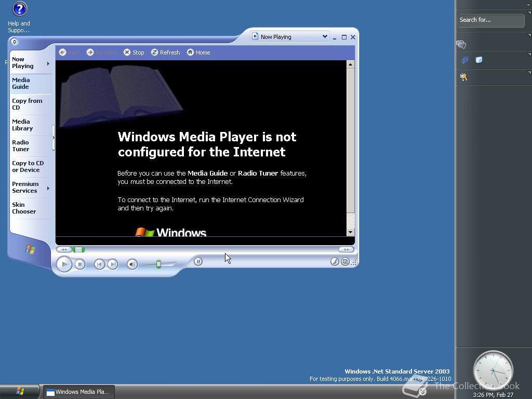Click the keys icon in the sidebar
The width and height of the screenshot is (532, 399).
point(463,77)
